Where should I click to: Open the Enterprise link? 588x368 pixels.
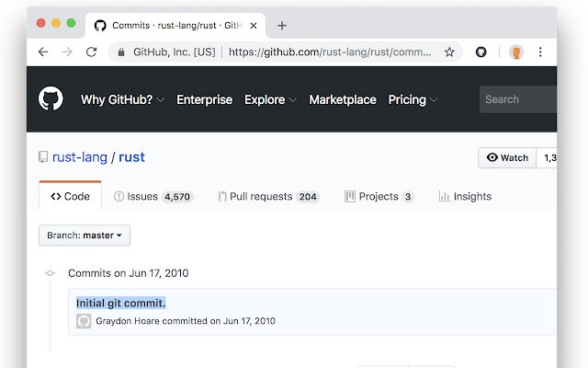coord(204,99)
